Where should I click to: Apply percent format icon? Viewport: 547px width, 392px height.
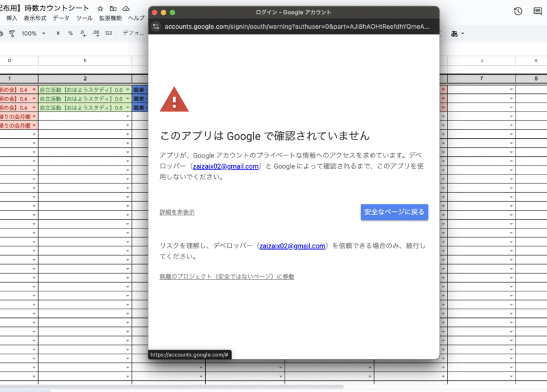(70, 33)
